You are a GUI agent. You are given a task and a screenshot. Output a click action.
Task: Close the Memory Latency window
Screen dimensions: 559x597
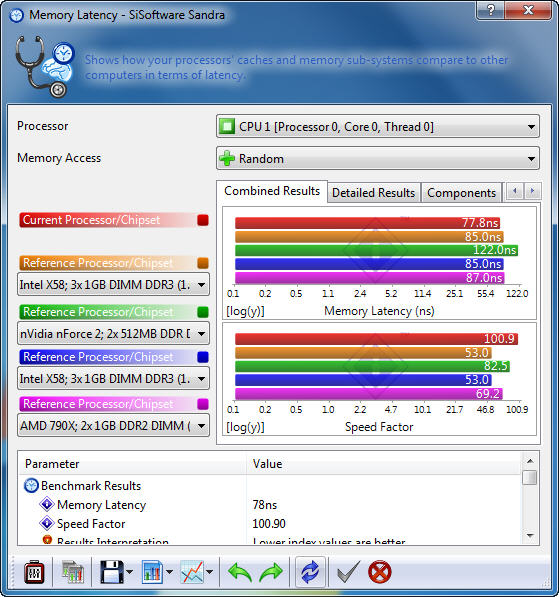click(x=528, y=10)
